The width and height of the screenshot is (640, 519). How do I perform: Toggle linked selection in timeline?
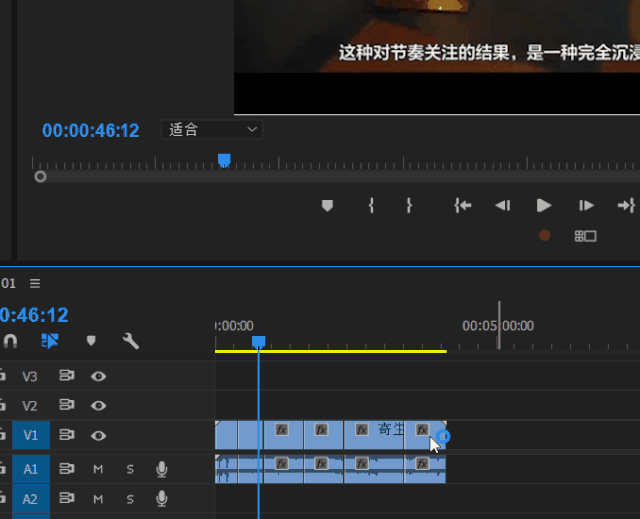tap(50, 341)
